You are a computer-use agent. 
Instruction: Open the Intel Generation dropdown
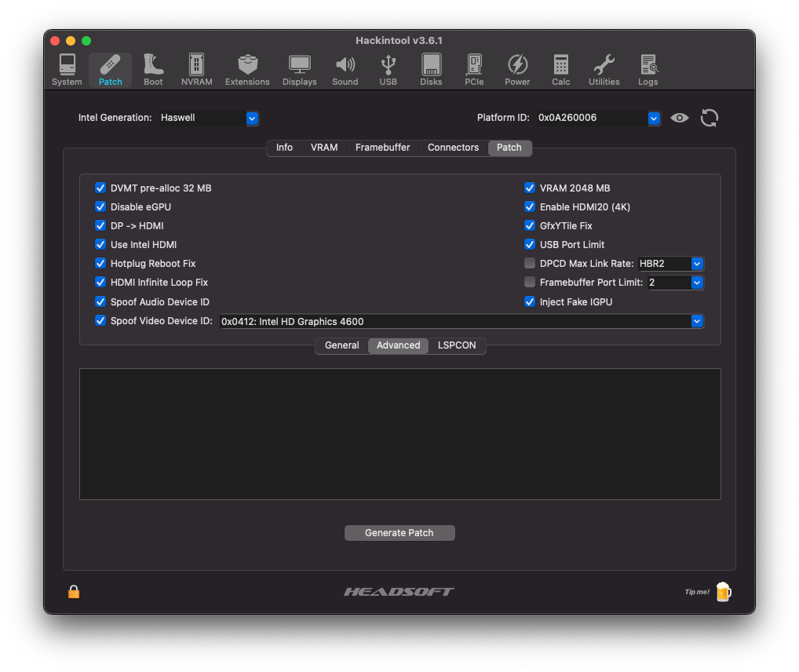[252, 118]
